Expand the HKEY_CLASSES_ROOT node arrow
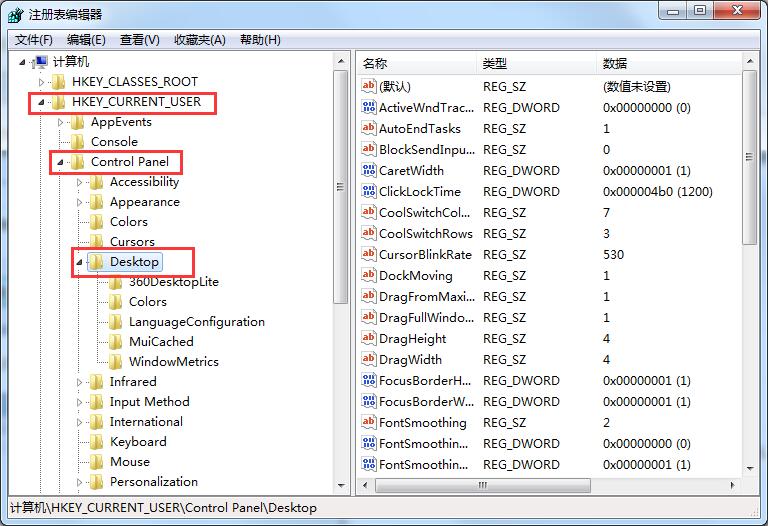Screen dimensions: 768x526 point(41,82)
